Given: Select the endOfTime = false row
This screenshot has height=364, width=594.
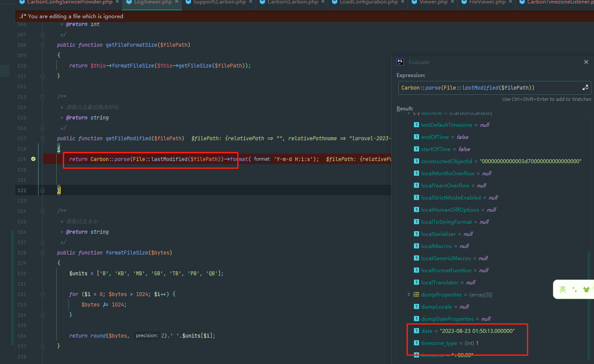Looking at the screenshot, I should (x=491, y=137).
